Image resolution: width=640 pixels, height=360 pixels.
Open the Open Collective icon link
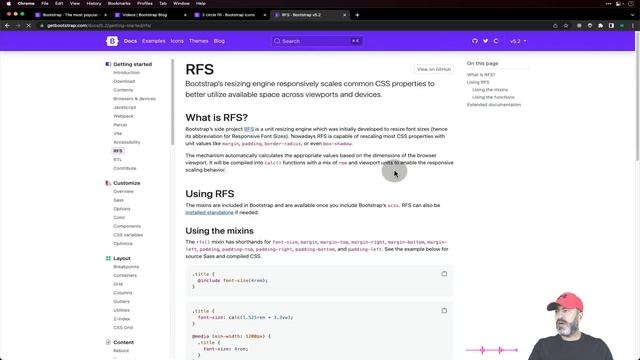point(496,41)
